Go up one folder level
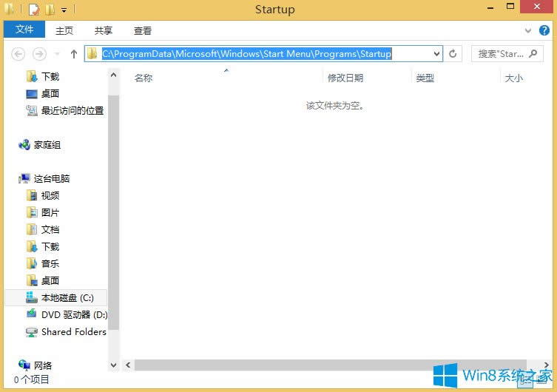The width and height of the screenshot is (557, 392). [73, 54]
